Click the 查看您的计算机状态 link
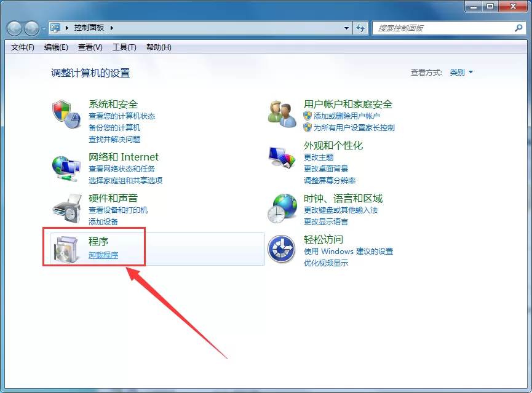Screen dimensions: 532x393 [122, 116]
